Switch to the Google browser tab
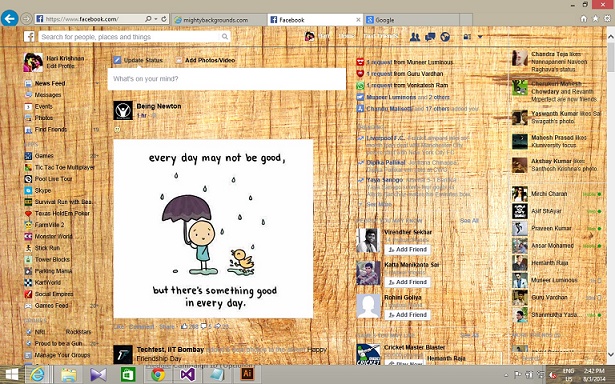The width and height of the screenshot is (615, 384). coord(411,20)
